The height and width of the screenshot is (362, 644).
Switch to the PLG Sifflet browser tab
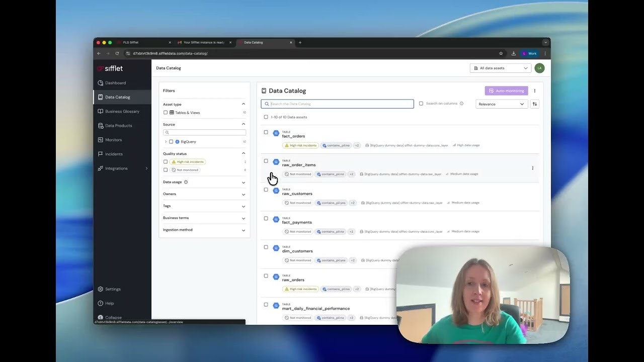[x=143, y=43]
